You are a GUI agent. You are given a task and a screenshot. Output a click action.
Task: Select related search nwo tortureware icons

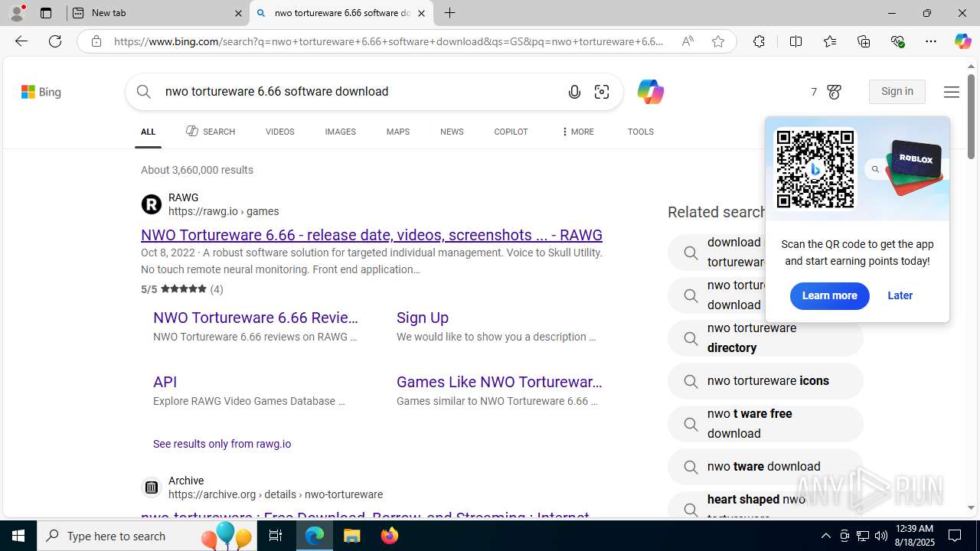pyautogui.click(x=765, y=381)
